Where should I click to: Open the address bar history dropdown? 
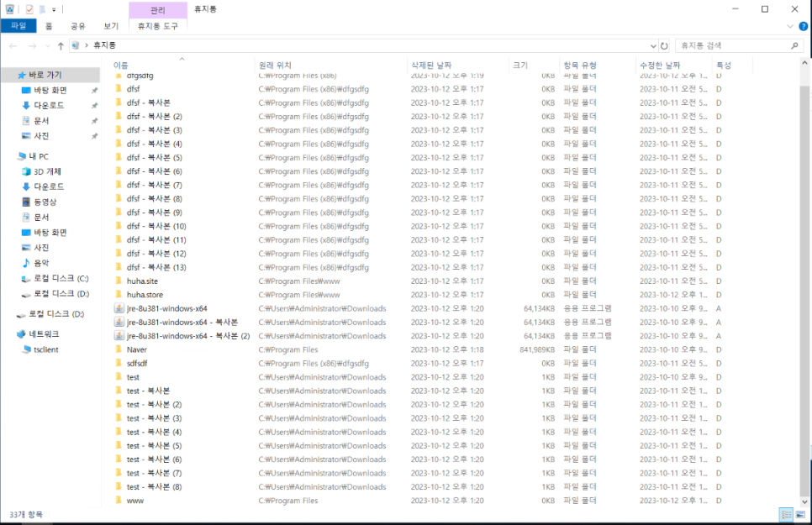click(x=653, y=46)
